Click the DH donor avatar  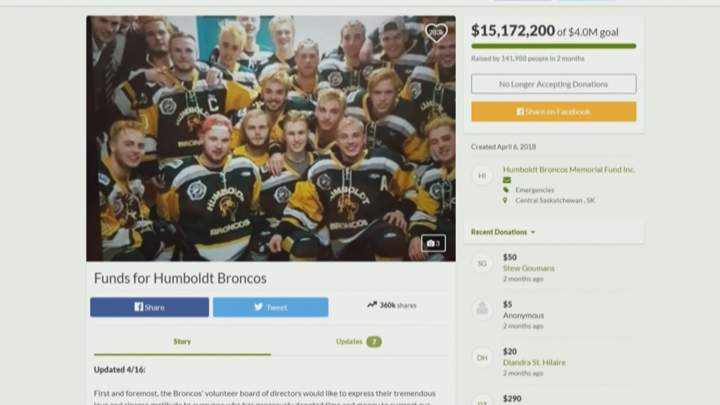pyautogui.click(x=482, y=357)
